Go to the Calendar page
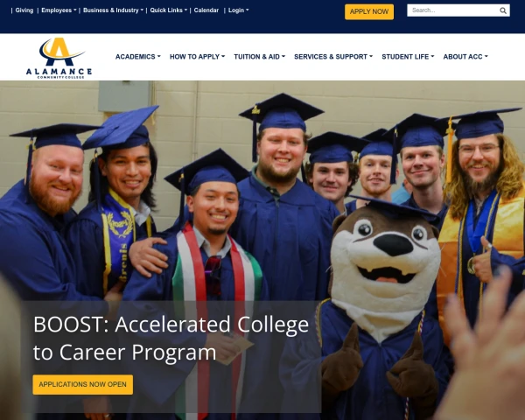The height and width of the screenshot is (420, 525). point(206,10)
